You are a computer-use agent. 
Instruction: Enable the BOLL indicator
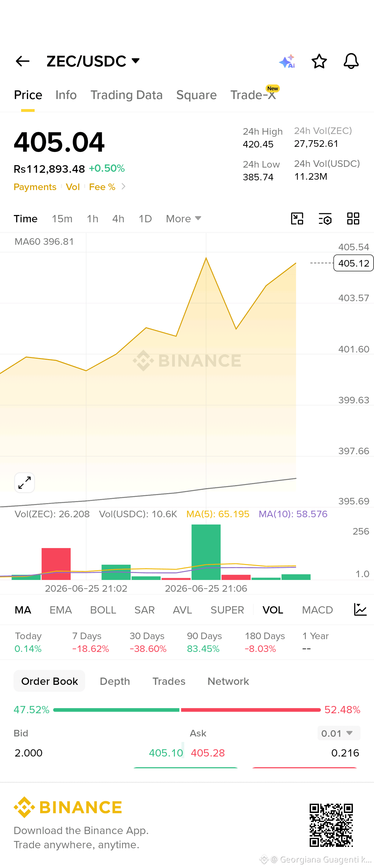103,610
